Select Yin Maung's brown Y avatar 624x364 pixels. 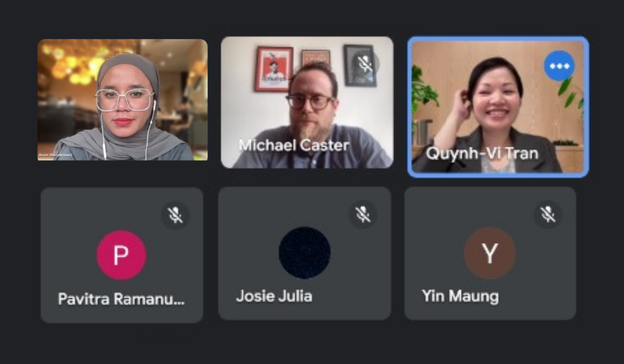point(489,253)
